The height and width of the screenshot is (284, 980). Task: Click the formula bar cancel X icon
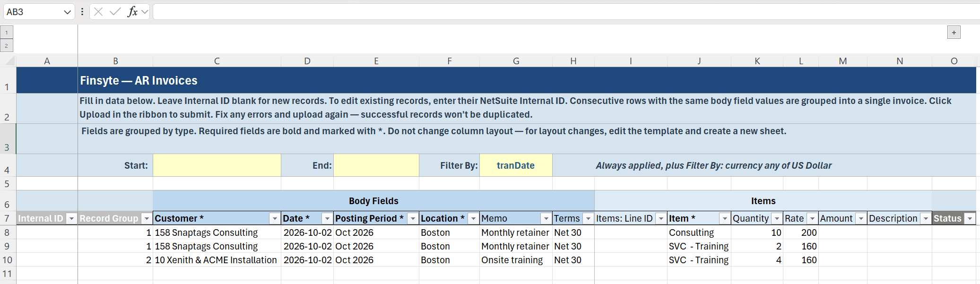coord(98,12)
